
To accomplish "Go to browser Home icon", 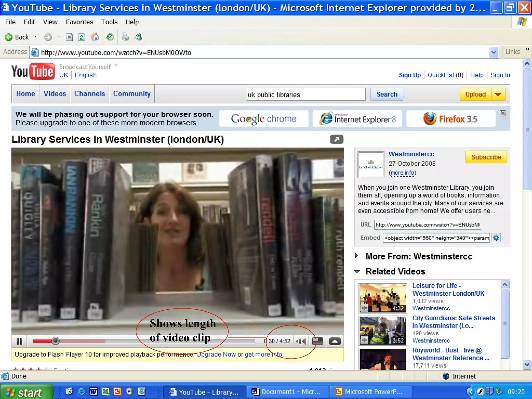I will pos(95,37).
